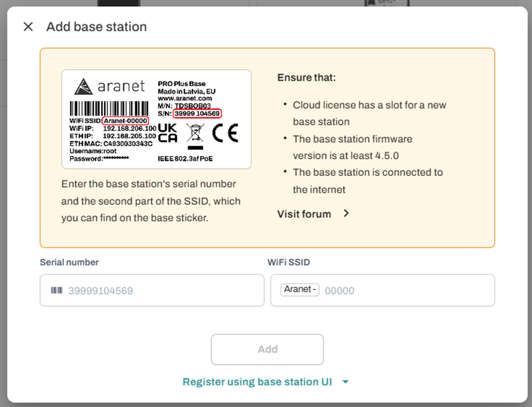Focus the WiFi SSID input field
Viewport: 532px width, 407px height.
click(407, 291)
